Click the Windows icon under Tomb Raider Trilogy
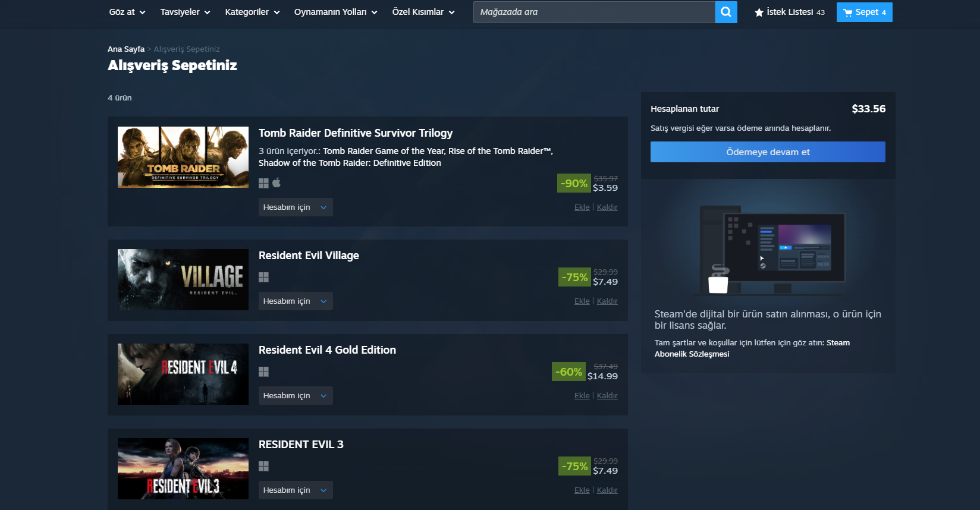Image resolution: width=980 pixels, height=510 pixels. [x=264, y=183]
